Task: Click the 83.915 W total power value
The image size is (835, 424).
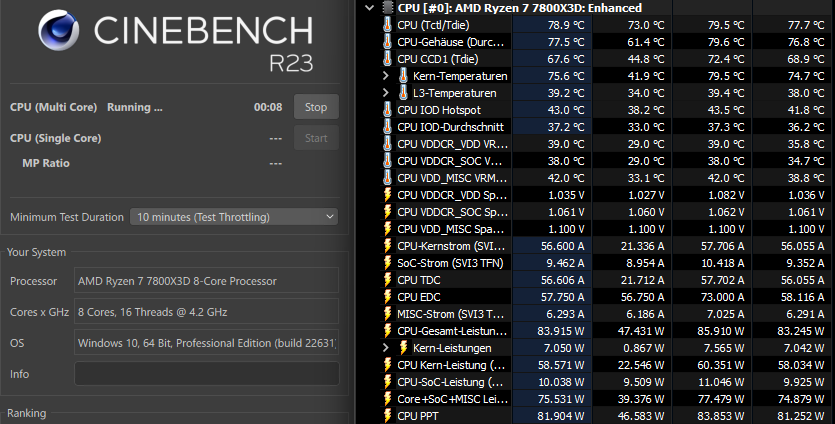Action: point(560,331)
